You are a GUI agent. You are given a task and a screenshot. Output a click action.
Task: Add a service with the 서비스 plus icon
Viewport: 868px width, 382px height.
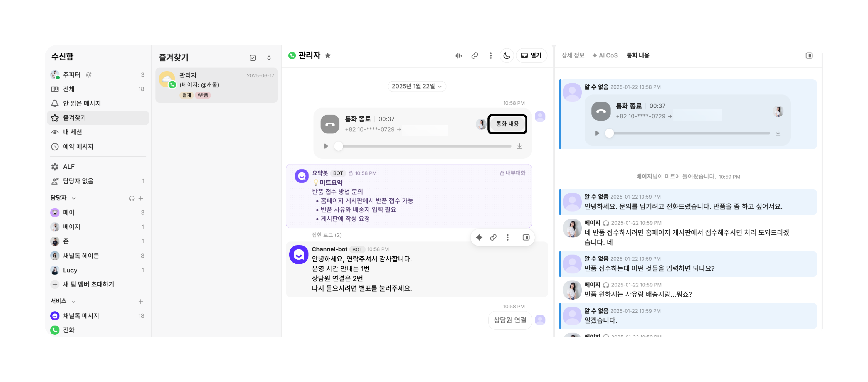click(x=141, y=302)
